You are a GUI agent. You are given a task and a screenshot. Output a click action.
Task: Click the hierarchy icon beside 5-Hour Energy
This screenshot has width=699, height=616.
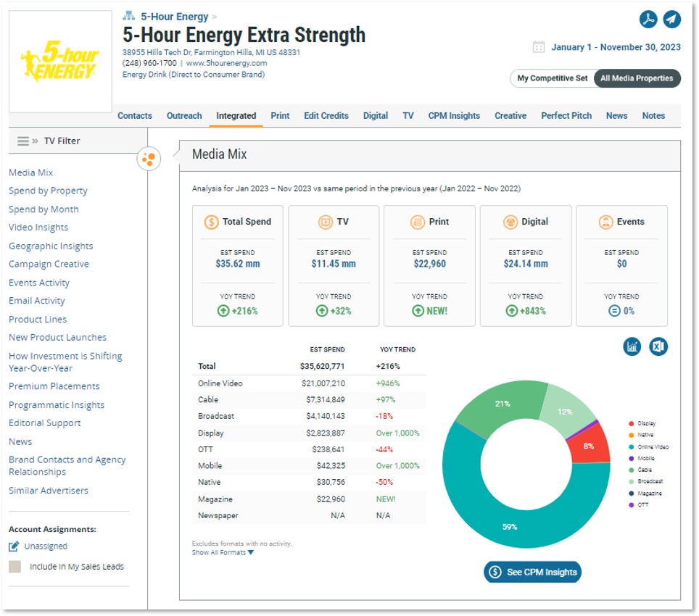(x=129, y=16)
